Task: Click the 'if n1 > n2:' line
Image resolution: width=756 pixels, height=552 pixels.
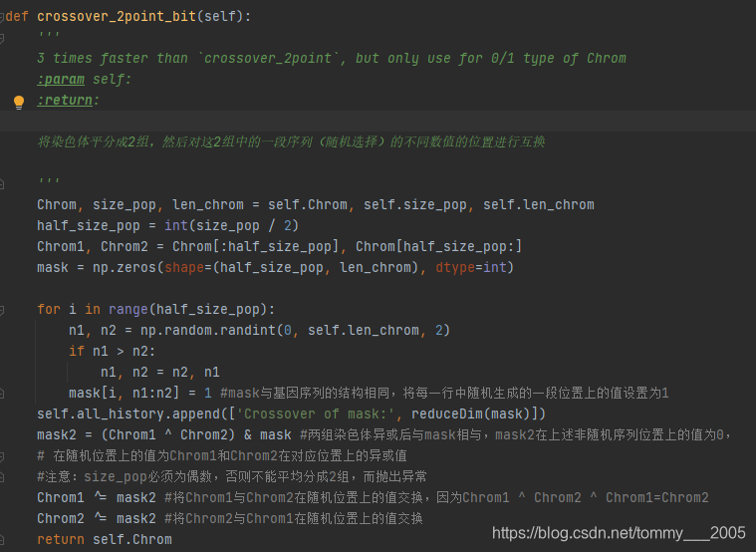Action: pos(112,352)
